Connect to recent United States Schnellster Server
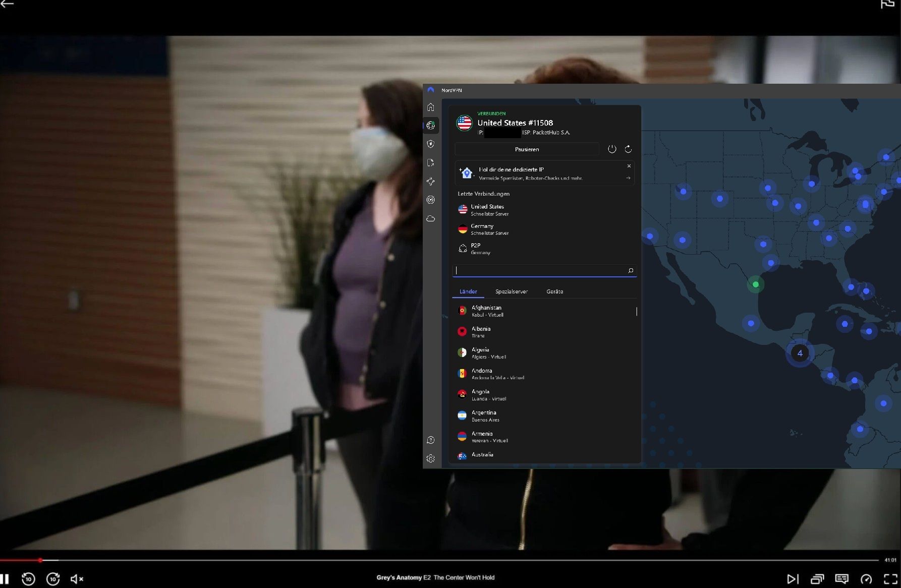The width and height of the screenshot is (901, 588). pyautogui.click(x=544, y=210)
